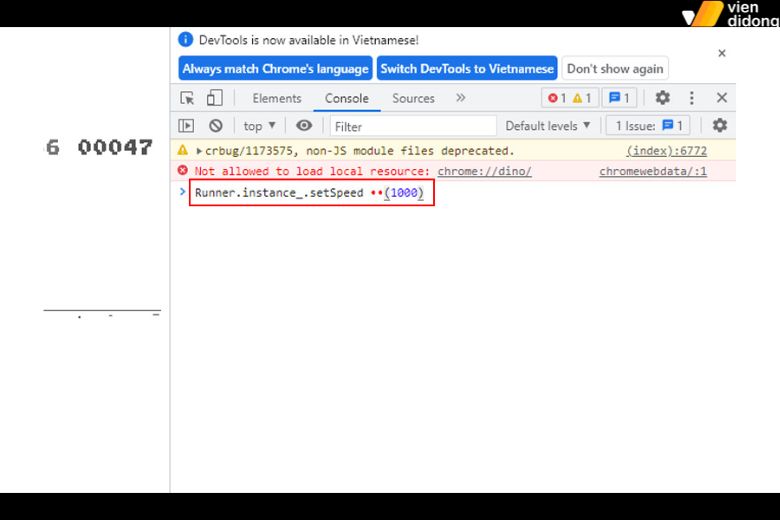780x520 pixels.
Task: Click the red error icon in the console row
Action: [183, 171]
